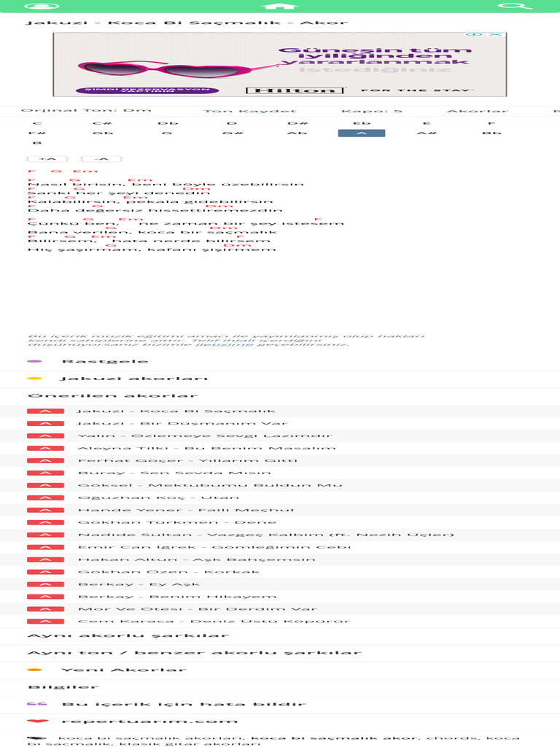The width and height of the screenshot is (560, 747).
Task: Select the highlighted A key
Action: 362,133
